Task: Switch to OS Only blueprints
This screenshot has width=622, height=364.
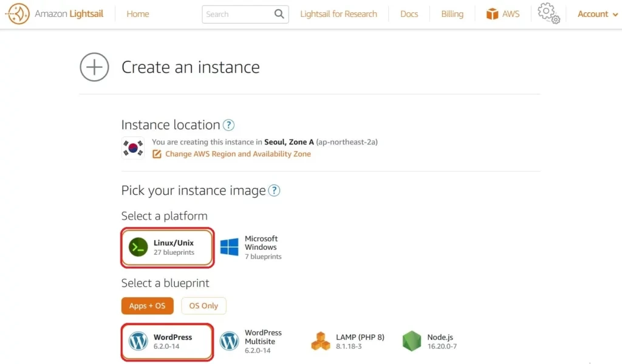Action: 203,306
